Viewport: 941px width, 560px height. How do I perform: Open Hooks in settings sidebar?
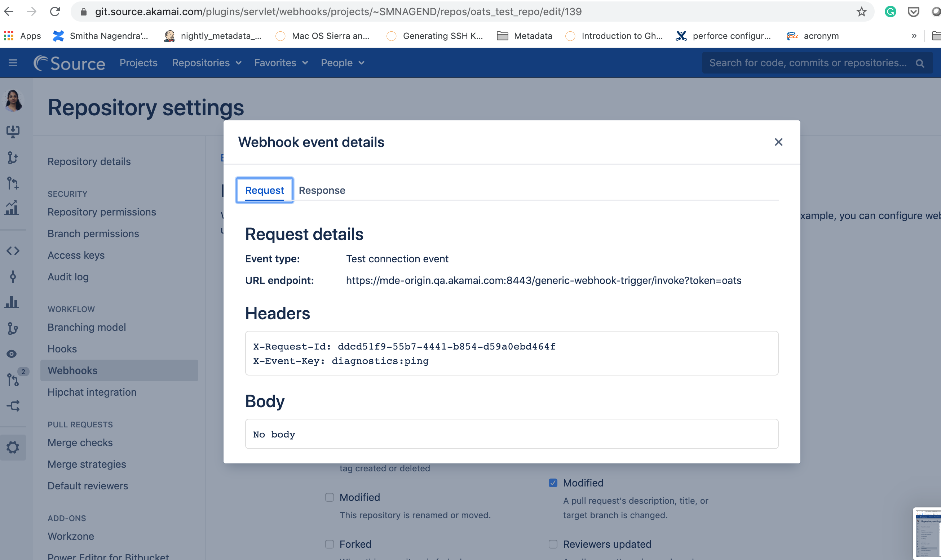coord(62,349)
